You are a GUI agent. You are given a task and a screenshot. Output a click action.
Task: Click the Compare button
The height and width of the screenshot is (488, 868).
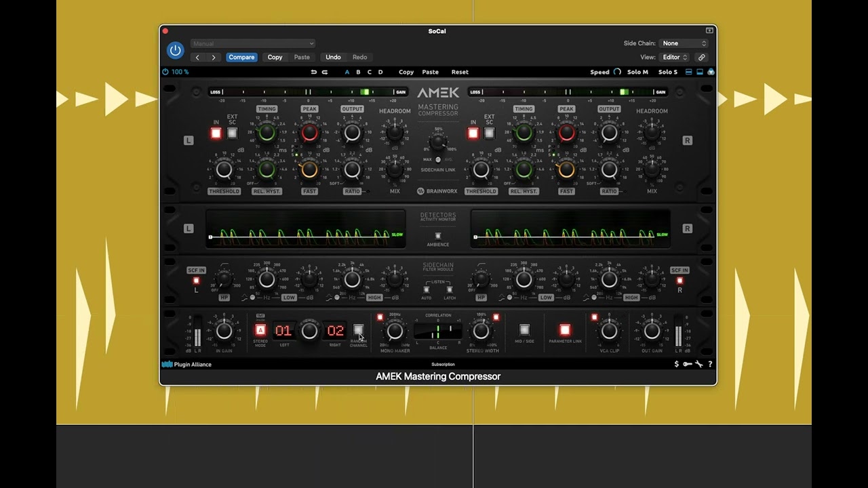(241, 58)
